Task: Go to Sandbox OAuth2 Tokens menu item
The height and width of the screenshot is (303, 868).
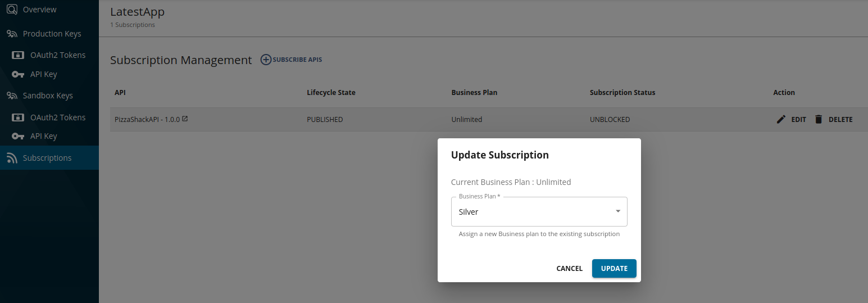Action: pos(58,117)
